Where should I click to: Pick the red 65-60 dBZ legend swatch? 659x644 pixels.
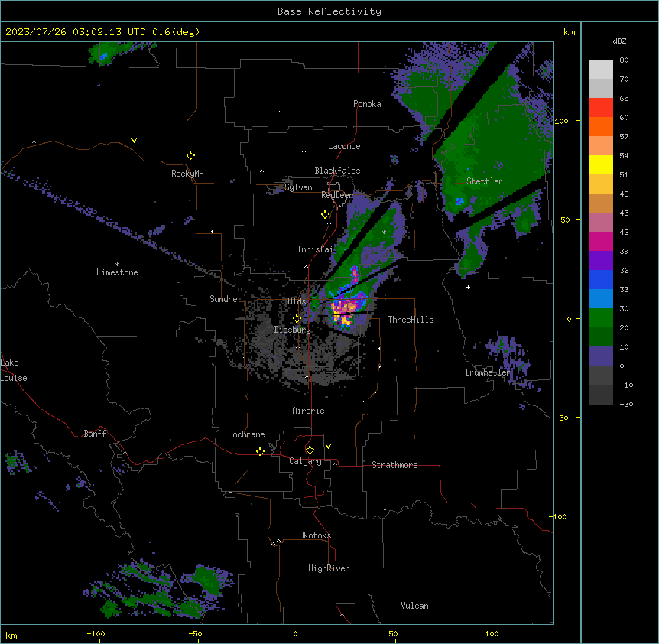[601, 108]
